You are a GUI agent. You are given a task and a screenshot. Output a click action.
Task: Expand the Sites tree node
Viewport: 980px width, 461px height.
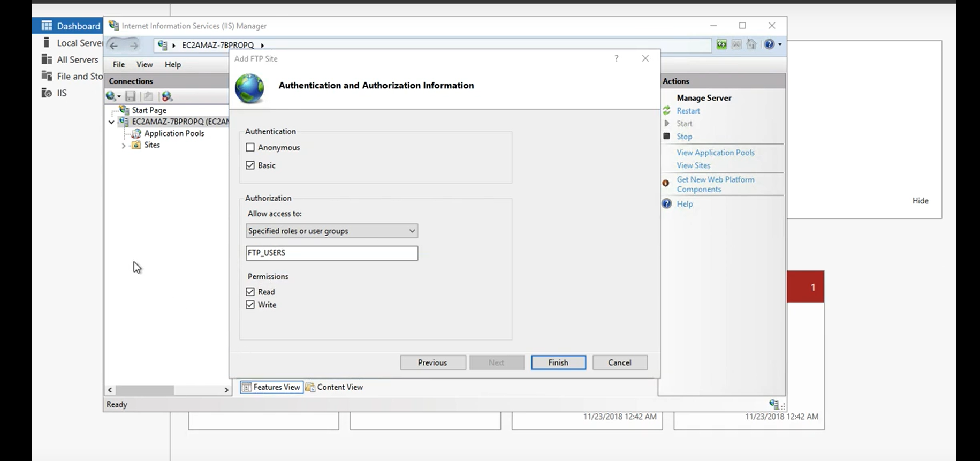point(124,146)
